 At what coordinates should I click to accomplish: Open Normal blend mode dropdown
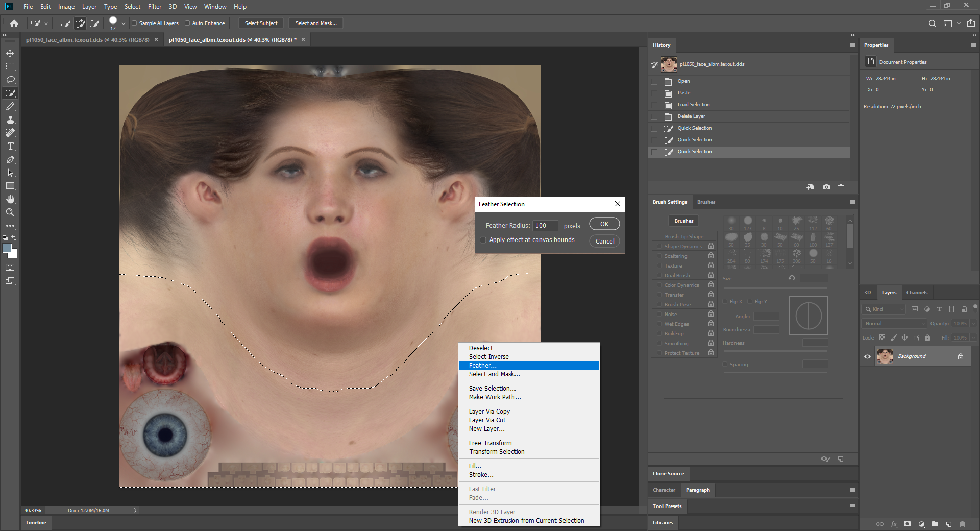pyautogui.click(x=894, y=324)
